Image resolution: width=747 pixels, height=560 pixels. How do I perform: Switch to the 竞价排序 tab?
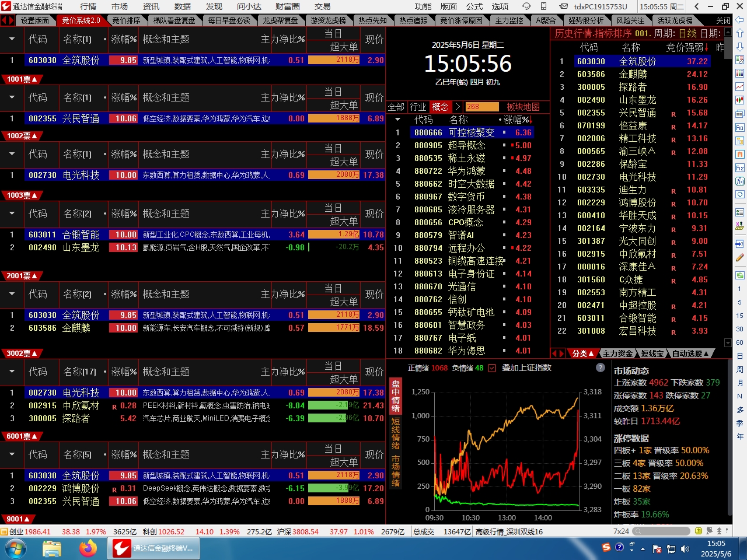[x=126, y=20]
